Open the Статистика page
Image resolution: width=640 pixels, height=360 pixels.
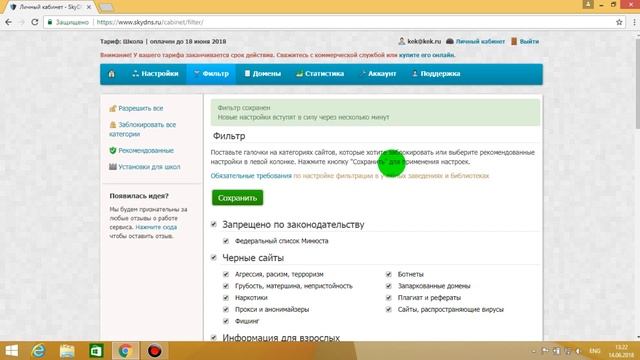[x=320, y=74]
